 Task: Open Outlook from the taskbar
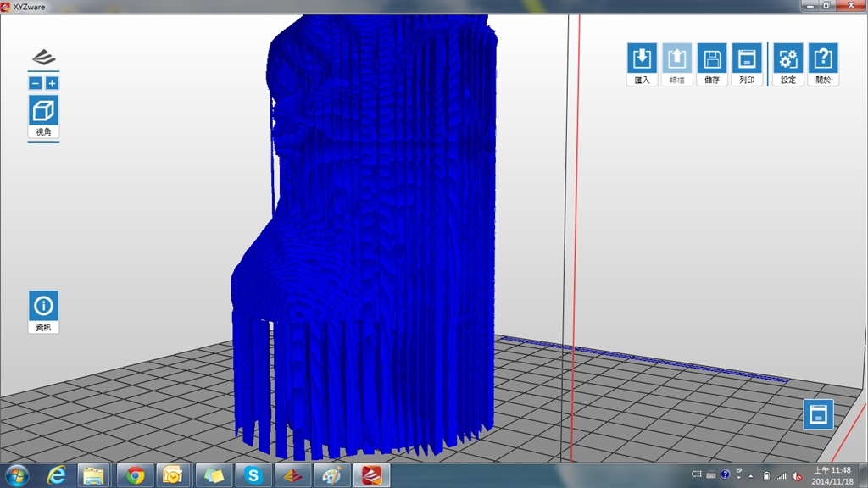click(x=173, y=476)
